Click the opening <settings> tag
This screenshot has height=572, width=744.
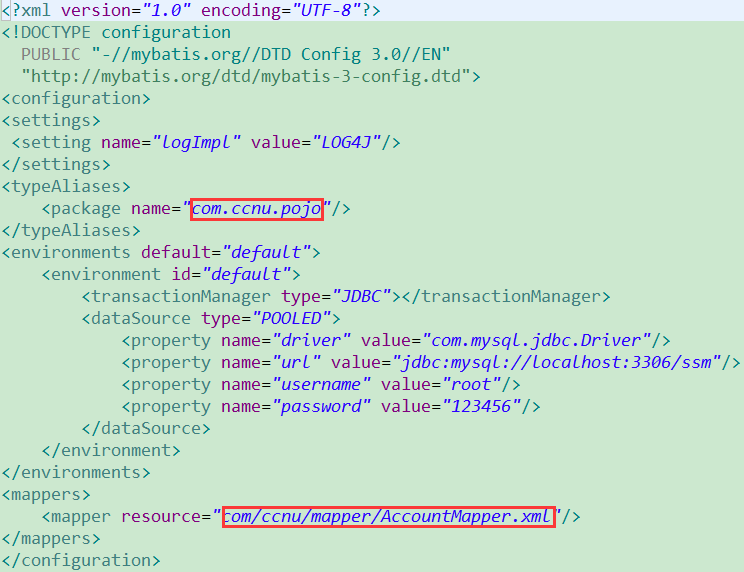pos(51,120)
